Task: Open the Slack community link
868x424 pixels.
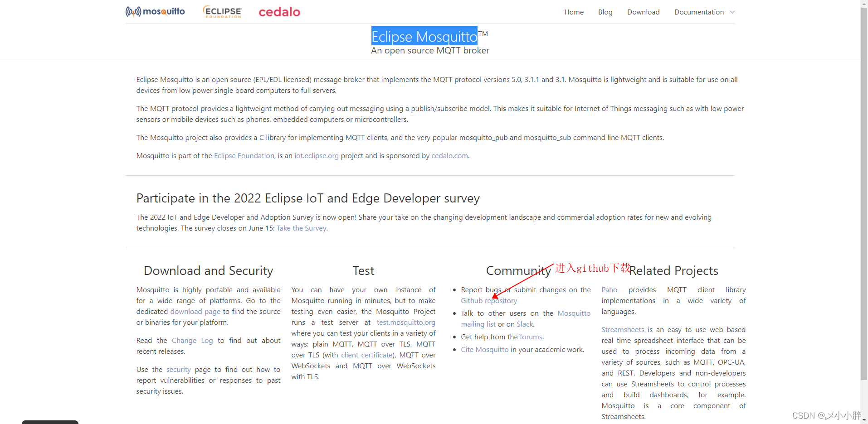Action: click(525, 324)
